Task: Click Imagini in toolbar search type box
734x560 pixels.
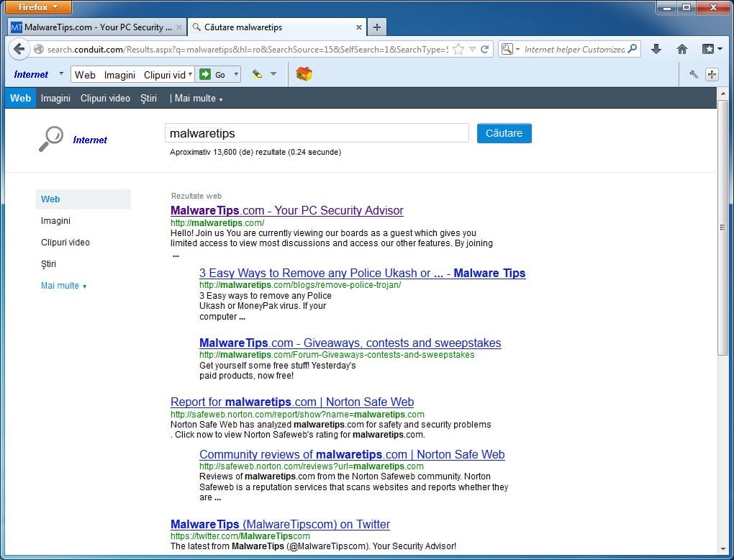Action: coord(119,74)
